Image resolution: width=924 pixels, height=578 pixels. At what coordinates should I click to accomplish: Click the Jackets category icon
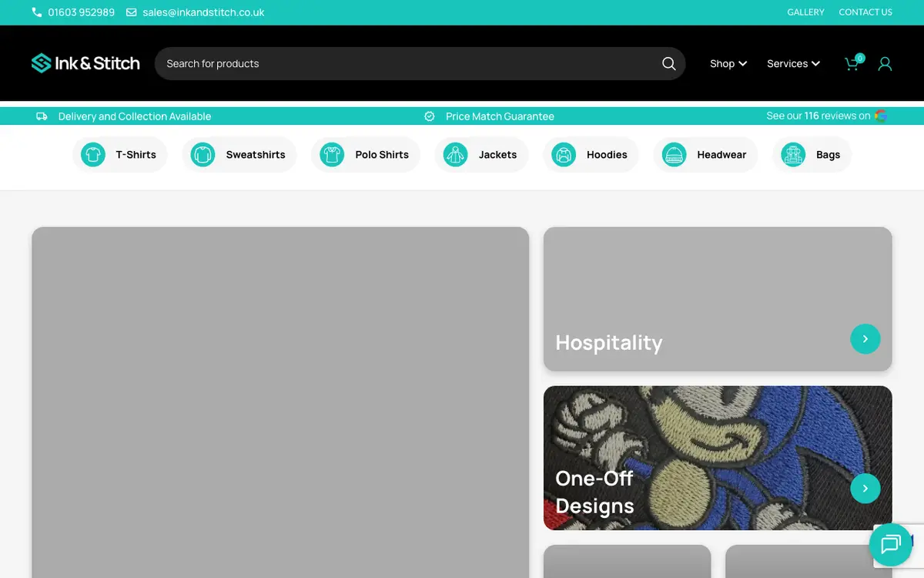pyautogui.click(x=455, y=155)
